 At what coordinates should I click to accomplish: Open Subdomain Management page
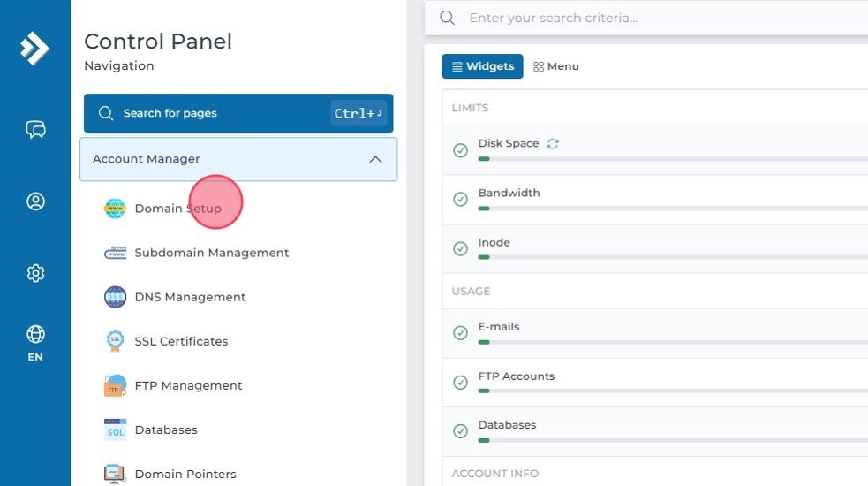click(x=211, y=253)
